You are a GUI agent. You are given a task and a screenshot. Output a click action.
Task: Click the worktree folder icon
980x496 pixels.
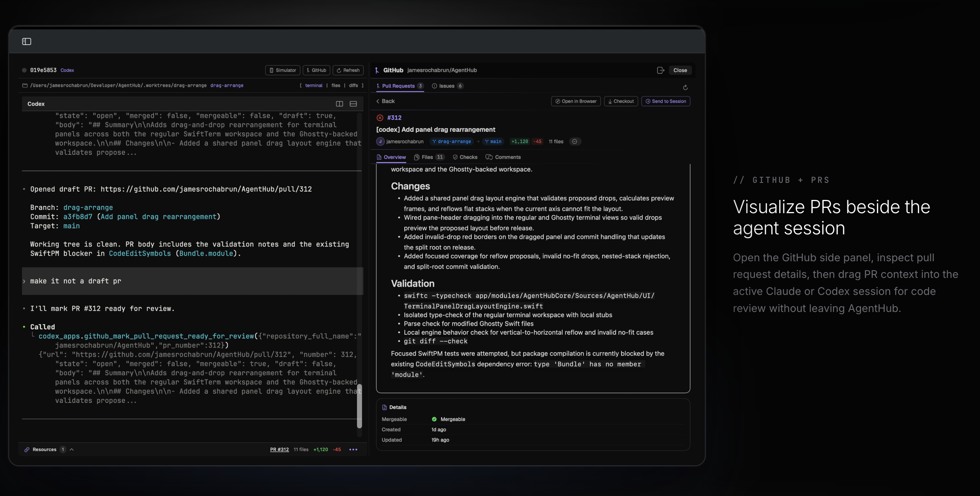25,86
